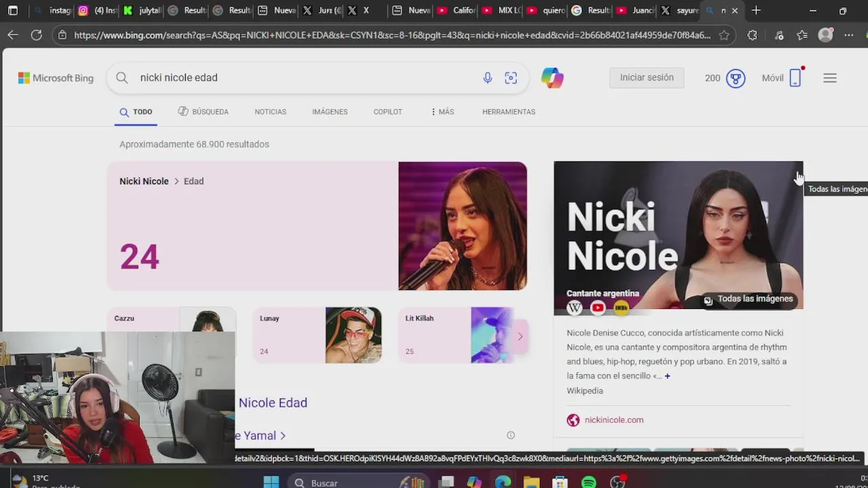Open Wikipedia source link below description

(585, 391)
